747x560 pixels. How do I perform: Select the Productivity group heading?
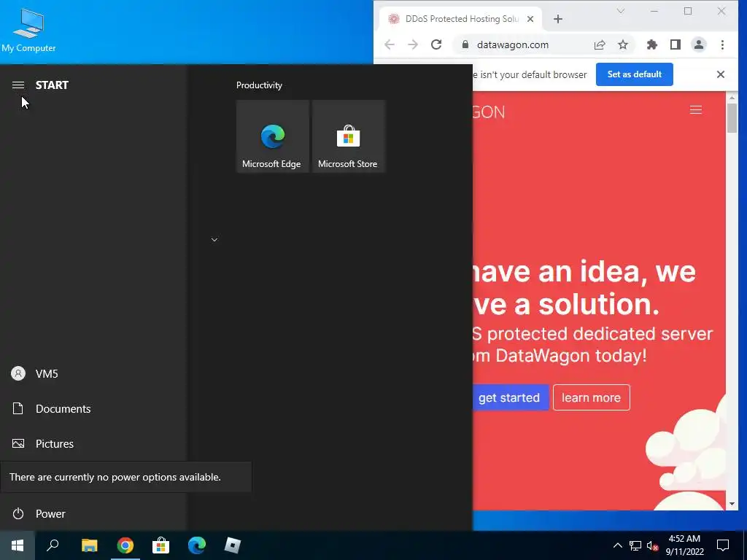[x=259, y=85]
